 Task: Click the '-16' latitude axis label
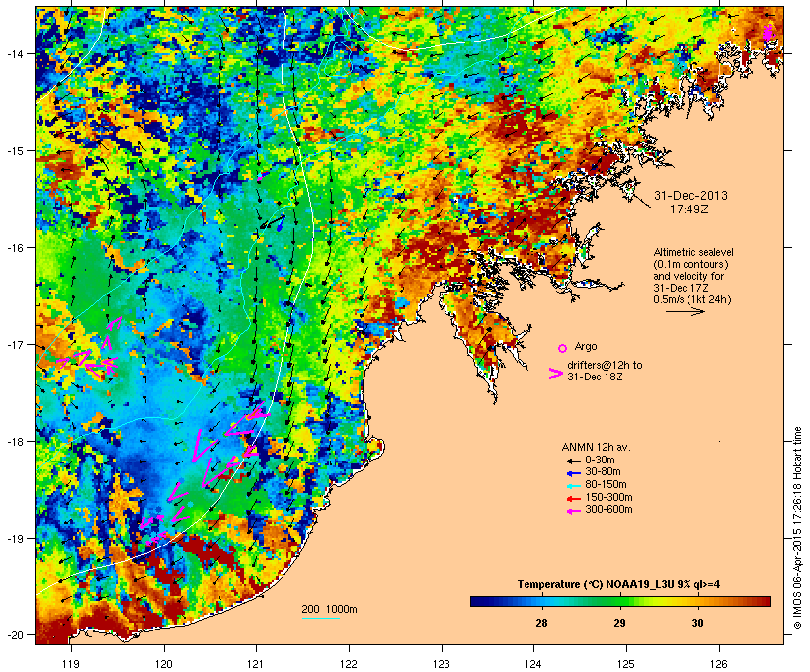coord(14,248)
